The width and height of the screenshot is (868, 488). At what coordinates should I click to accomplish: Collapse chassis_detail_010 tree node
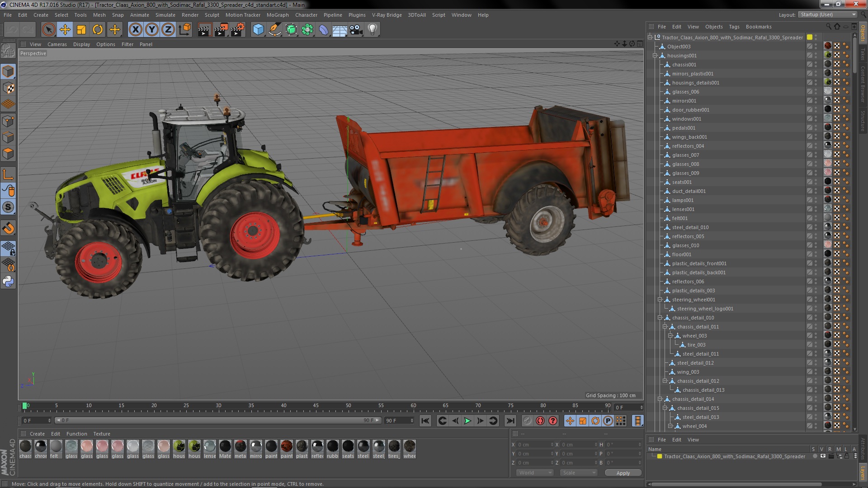click(660, 318)
